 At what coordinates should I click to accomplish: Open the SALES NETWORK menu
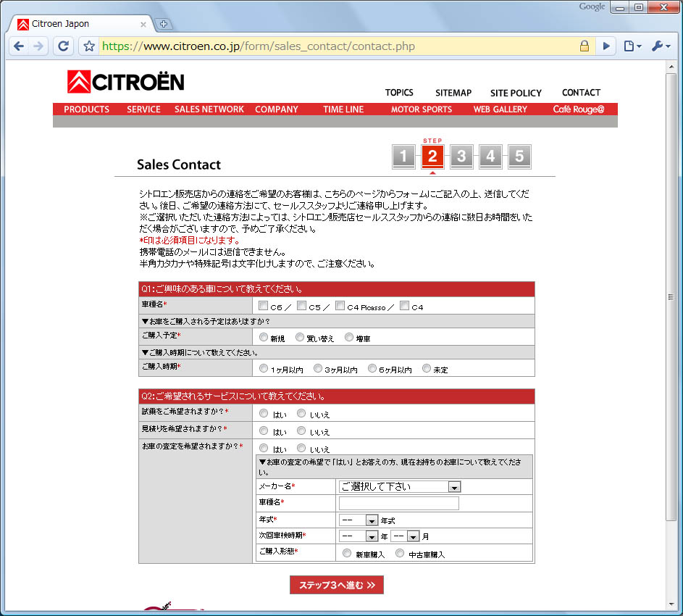tap(209, 109)
